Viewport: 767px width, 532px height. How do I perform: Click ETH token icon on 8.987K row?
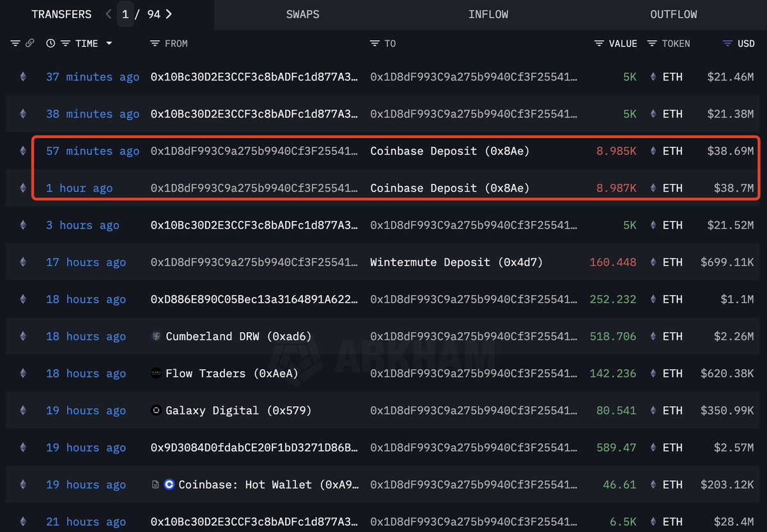pyautogui.click(x=653, y=188)
